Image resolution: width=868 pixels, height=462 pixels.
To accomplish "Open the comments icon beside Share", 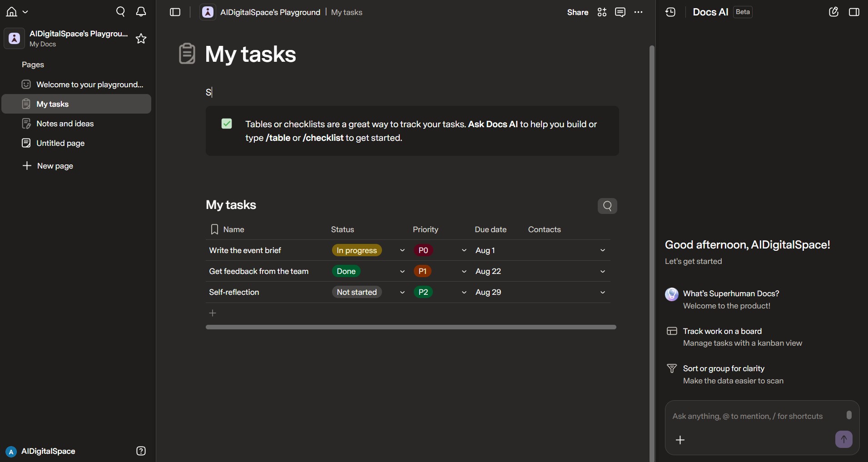I will [x=620, y=12].
